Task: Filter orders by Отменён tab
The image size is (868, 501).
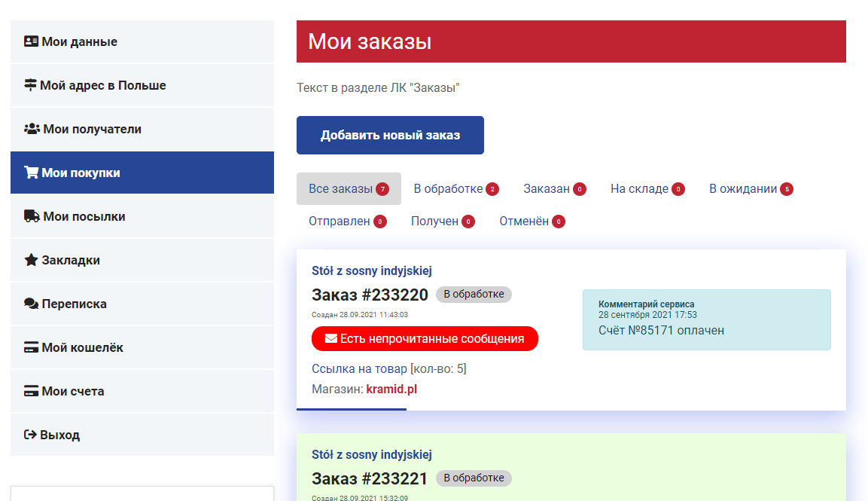Action: 524,221
